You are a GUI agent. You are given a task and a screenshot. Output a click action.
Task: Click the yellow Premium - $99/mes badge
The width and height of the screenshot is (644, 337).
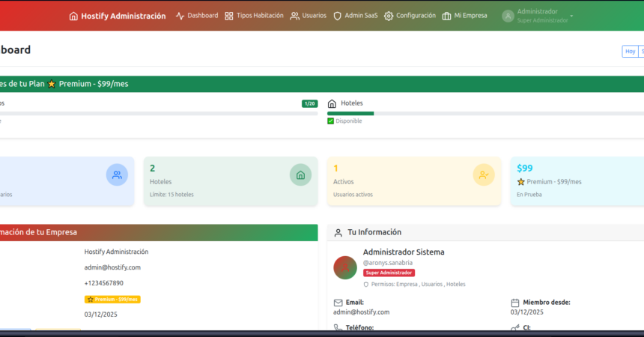(112, 299)
